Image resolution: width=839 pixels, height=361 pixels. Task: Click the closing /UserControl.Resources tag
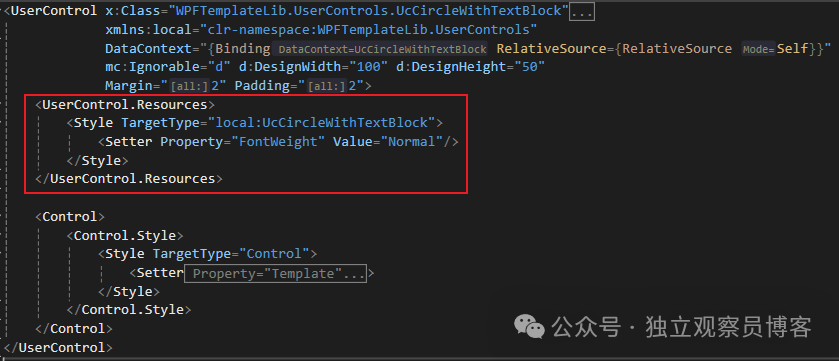pyautogui.click(x=128, y=179)
